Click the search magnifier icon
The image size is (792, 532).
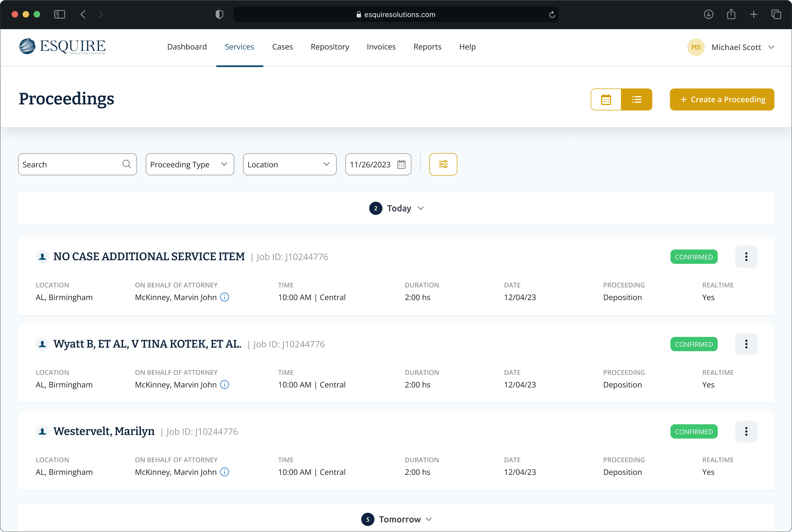(127, 164)
